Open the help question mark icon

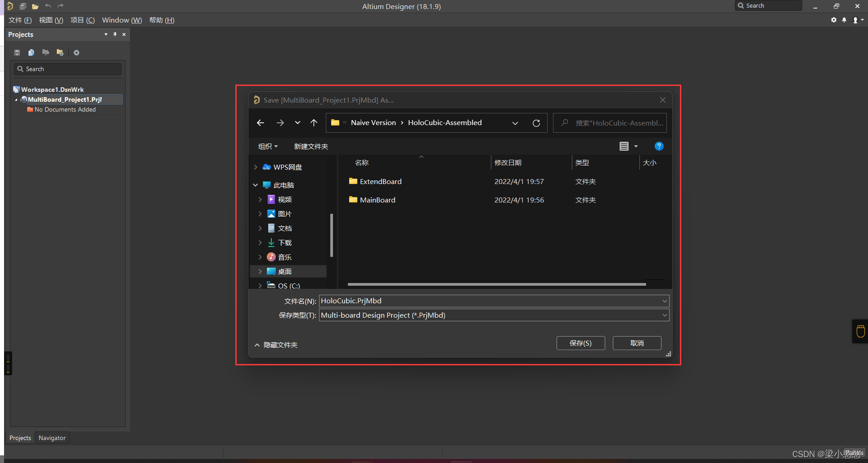pos(659,146)
